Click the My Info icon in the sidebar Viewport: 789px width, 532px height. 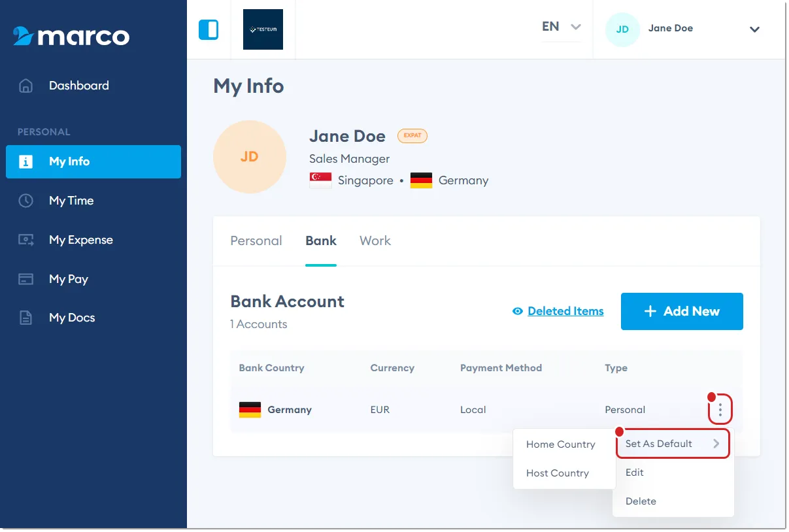pos(25,161)
